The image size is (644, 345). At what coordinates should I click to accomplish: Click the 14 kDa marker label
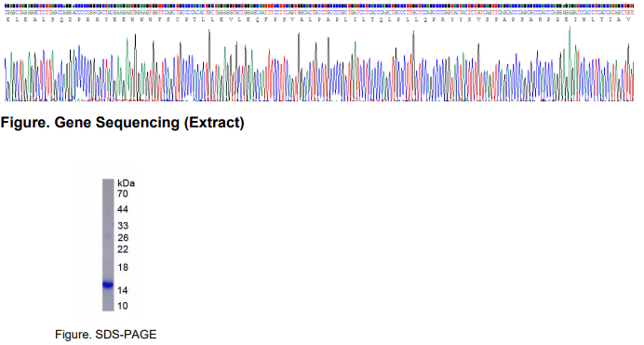[x=123, y=290]
